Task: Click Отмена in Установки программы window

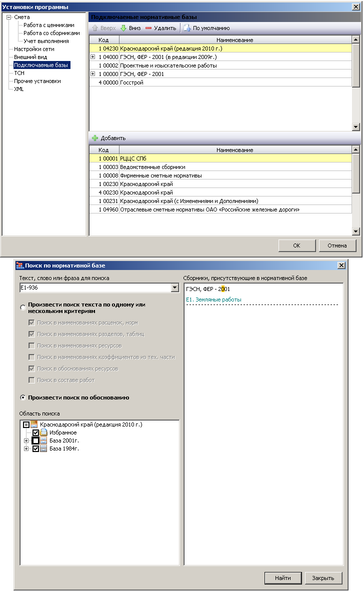Action: coord(337,245)
